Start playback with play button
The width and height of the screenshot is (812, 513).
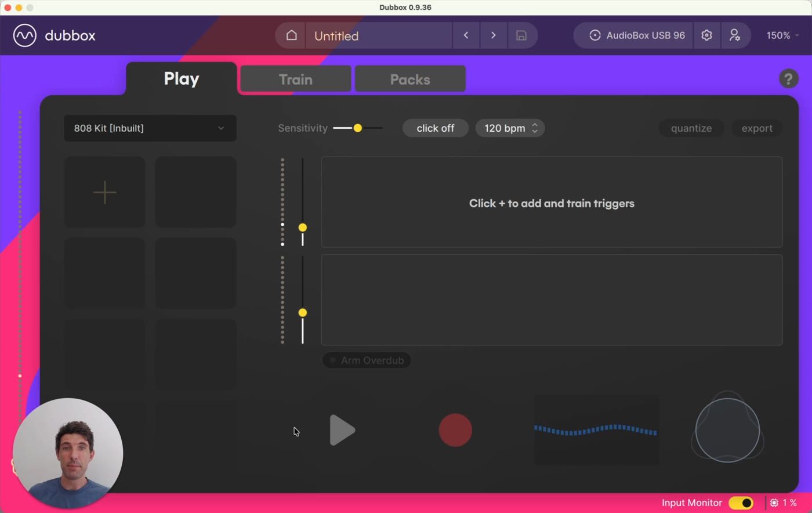tap(342, 430)
